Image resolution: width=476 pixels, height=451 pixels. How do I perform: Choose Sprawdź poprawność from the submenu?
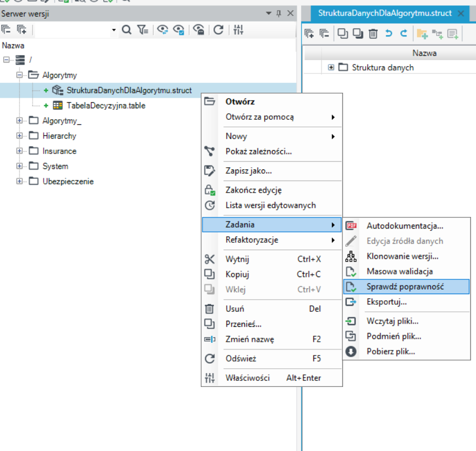click(x=406, y=286)
